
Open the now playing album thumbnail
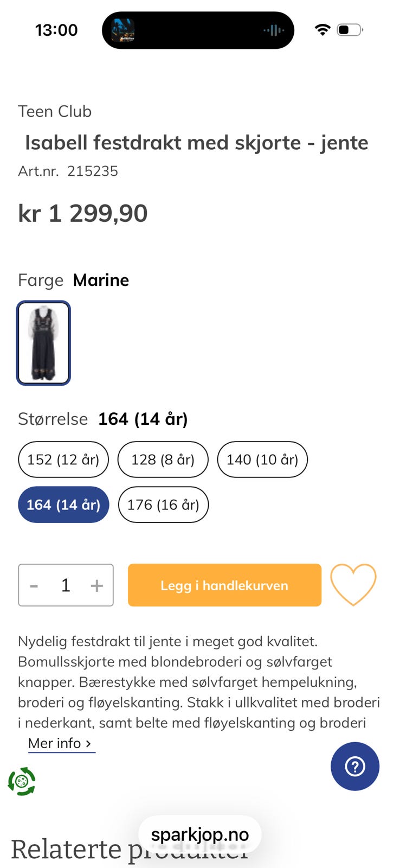123,30
